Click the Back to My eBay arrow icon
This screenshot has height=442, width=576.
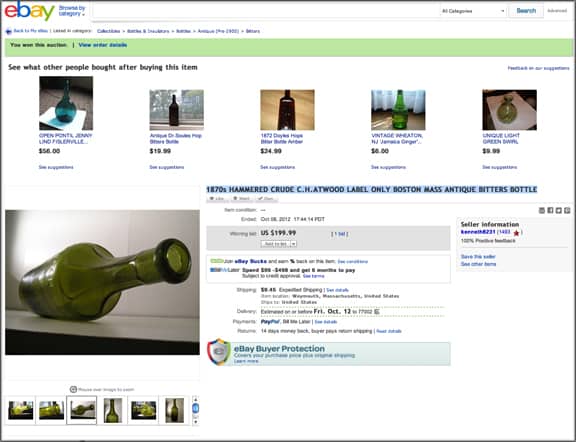(x=8, y=31)
